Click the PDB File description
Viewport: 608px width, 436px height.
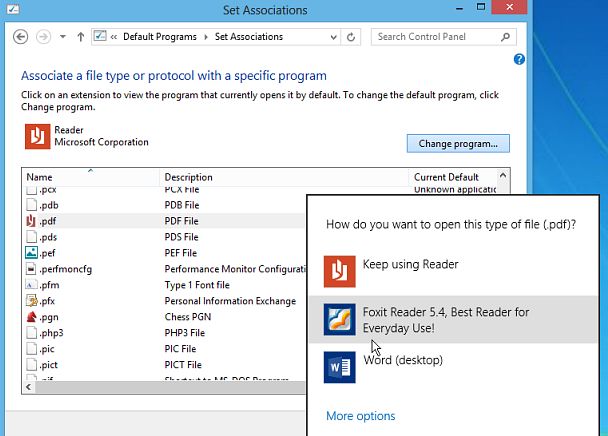pos(182,205)
